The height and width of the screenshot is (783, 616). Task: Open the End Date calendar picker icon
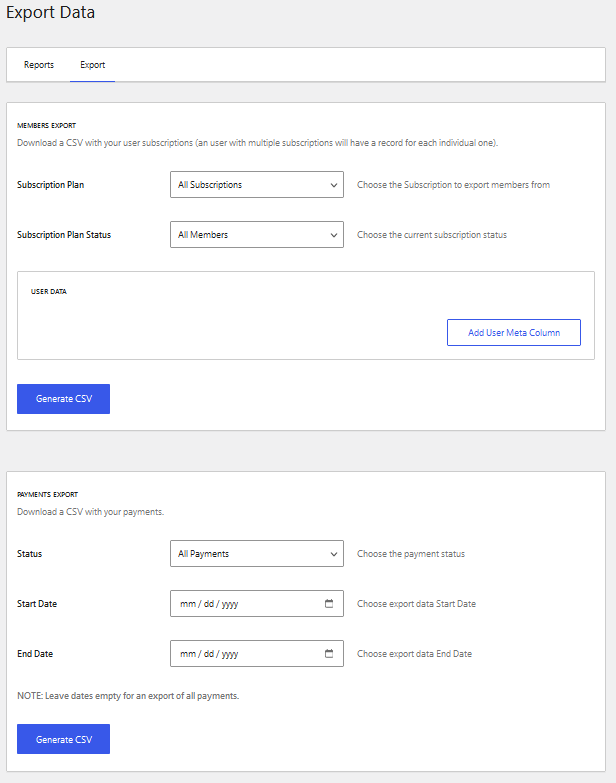[329, 654]
